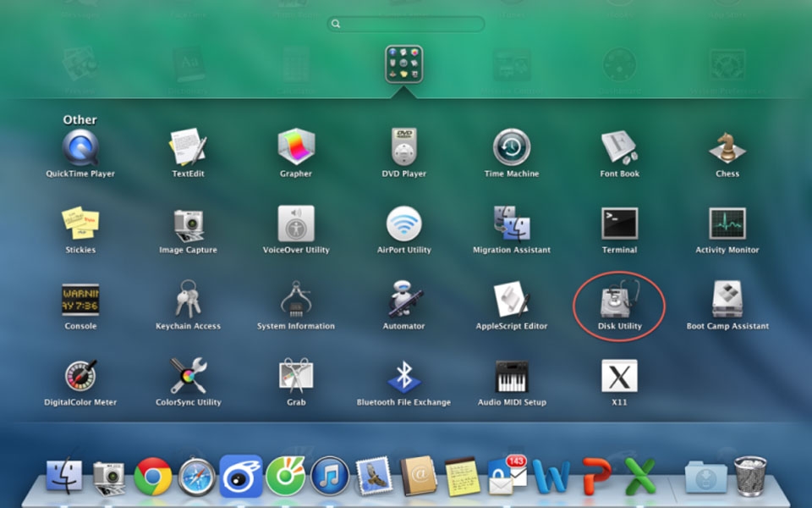Launch the TextEdit app
Viewport: 812px width, 508px height.
pos(188,147)
